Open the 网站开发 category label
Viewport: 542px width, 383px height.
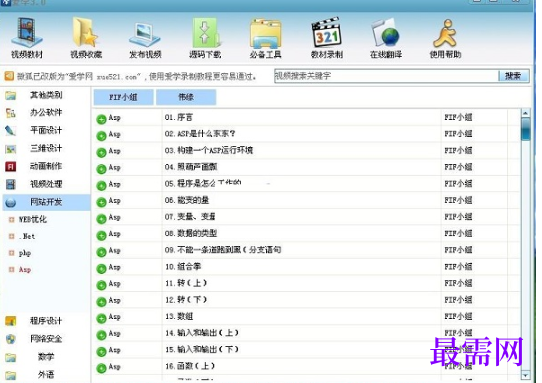click(46, 202)
